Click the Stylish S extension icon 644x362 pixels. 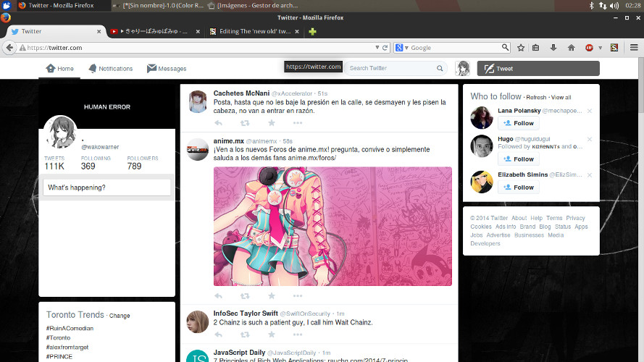pyautogui.click(x=614, y=48)
